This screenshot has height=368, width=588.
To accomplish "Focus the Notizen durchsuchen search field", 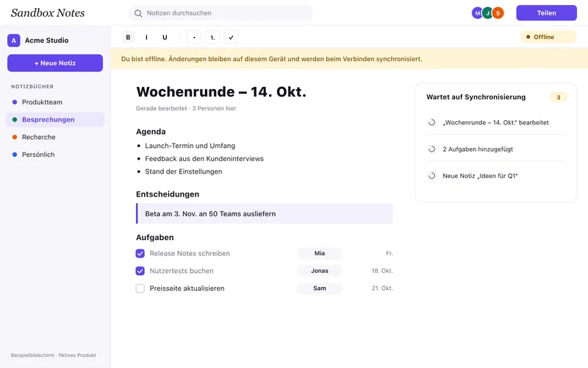I will [x=220, y=13].
